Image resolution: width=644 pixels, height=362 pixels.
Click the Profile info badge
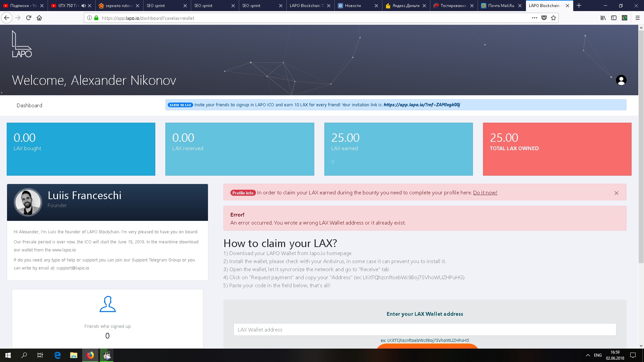click(243, 193)
